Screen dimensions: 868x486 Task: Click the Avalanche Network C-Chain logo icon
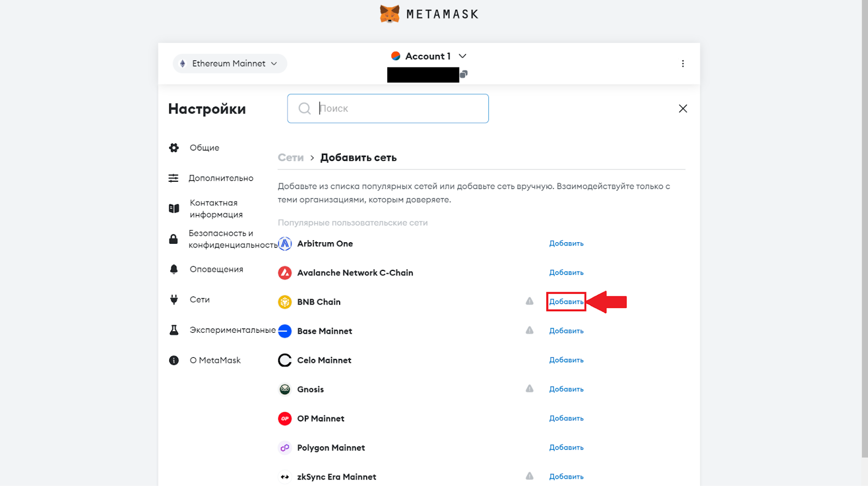[x=285, y=273]
